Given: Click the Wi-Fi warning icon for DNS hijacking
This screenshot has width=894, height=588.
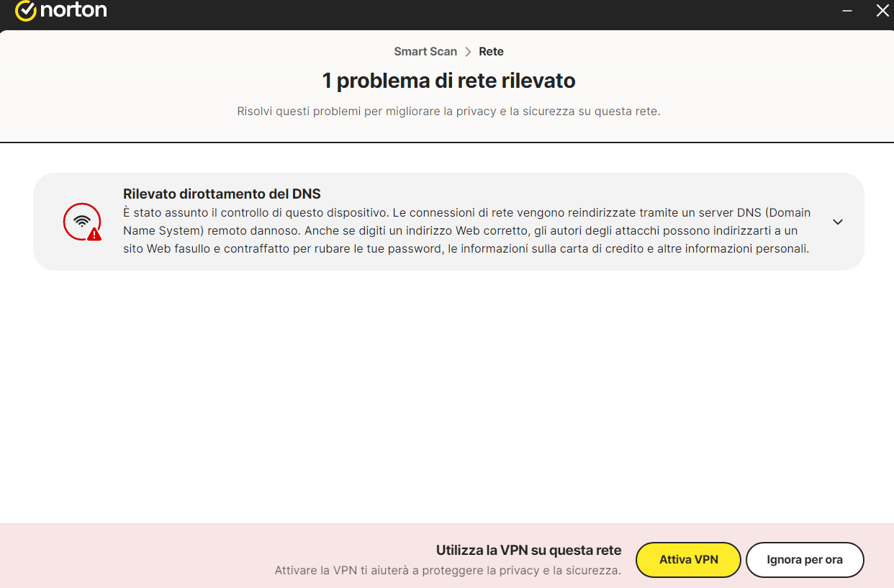Looking at the screenshot, I should 82,222.
